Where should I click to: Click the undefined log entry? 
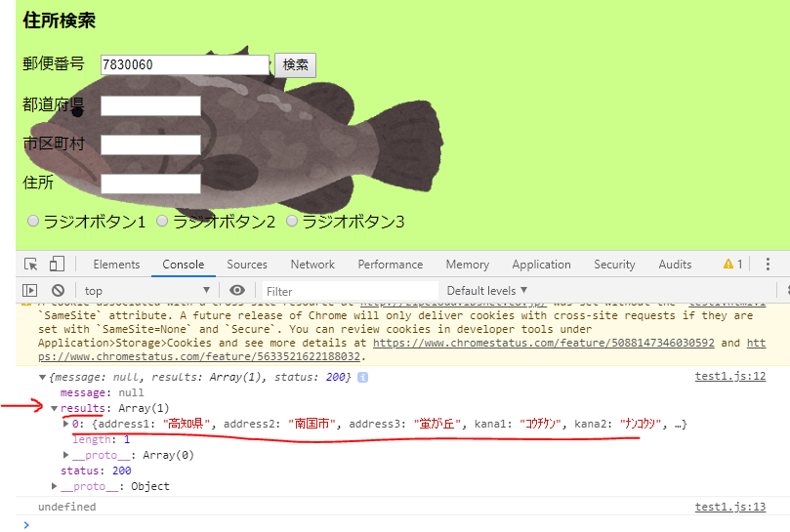coord(67,507)
